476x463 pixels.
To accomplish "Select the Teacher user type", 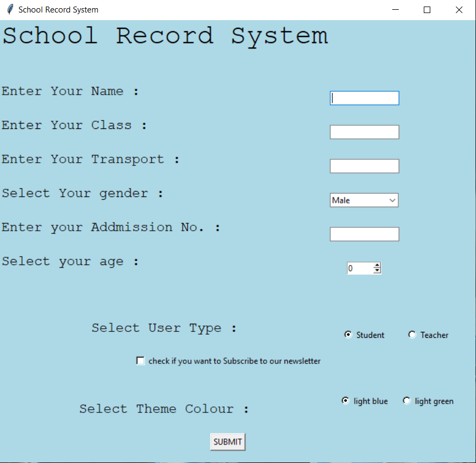I will [412, 335].
